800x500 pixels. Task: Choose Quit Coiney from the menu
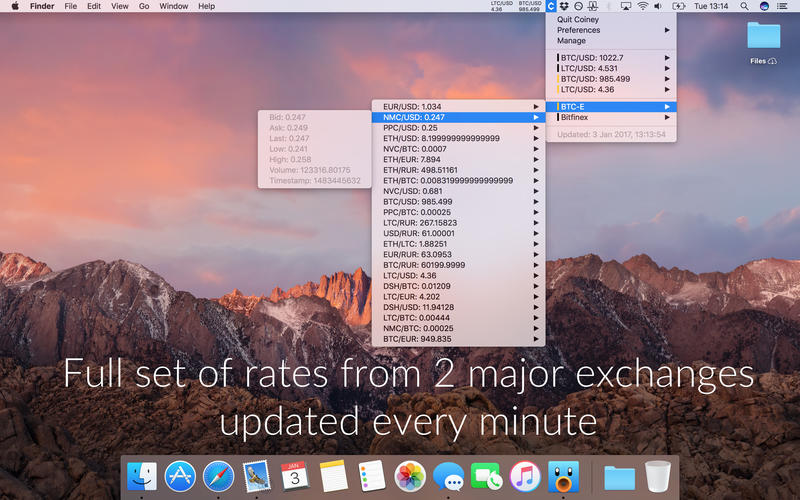(x=611, y=19)
